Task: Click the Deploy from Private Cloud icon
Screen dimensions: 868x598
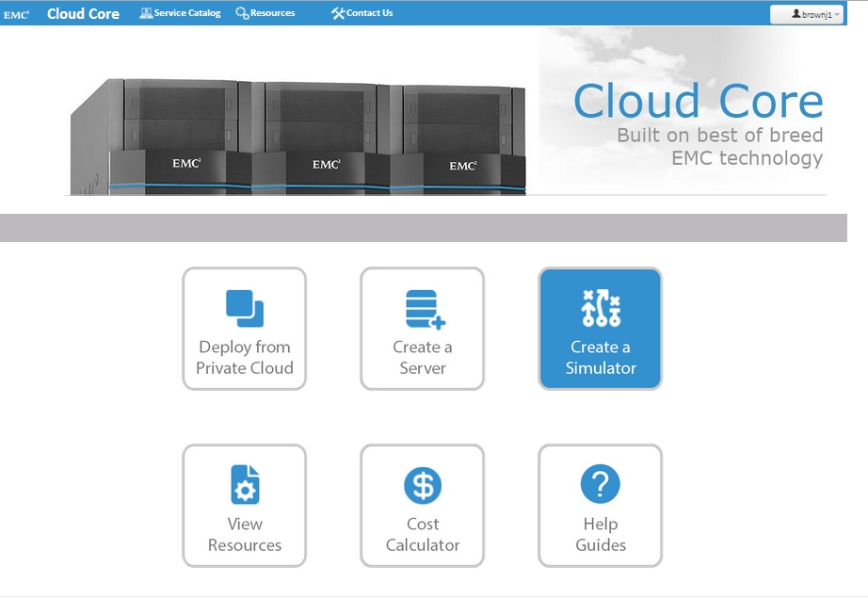Action: (245, 308)
